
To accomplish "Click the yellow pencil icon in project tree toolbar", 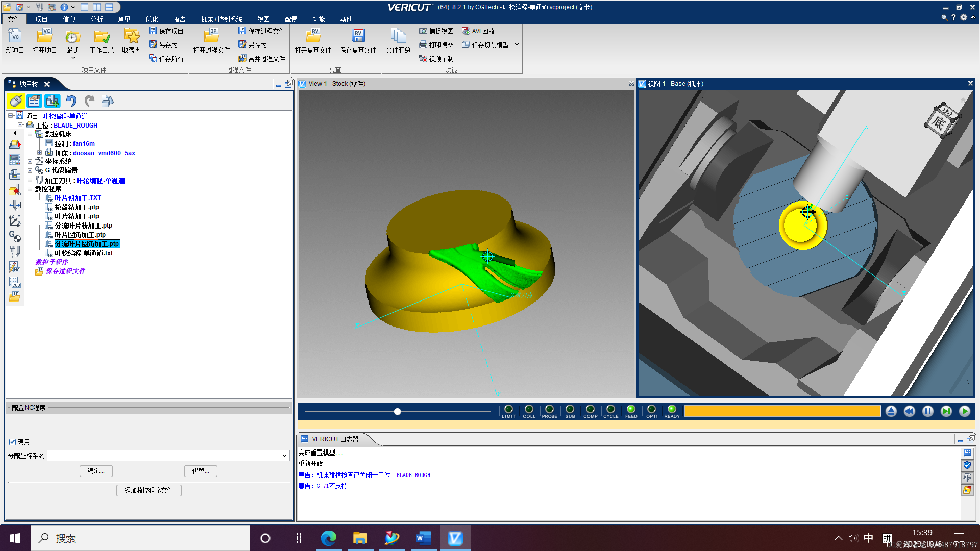I will [16, 101].
